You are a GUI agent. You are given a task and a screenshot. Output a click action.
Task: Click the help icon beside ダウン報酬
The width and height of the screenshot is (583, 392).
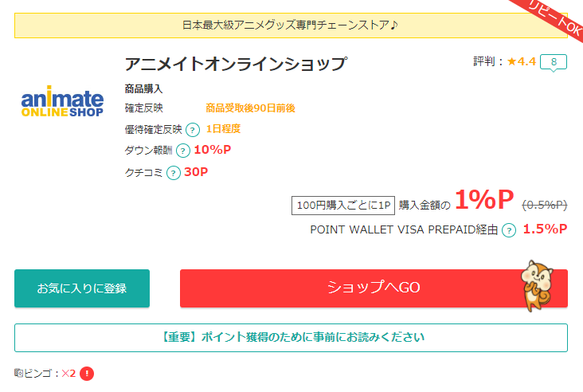183,151
